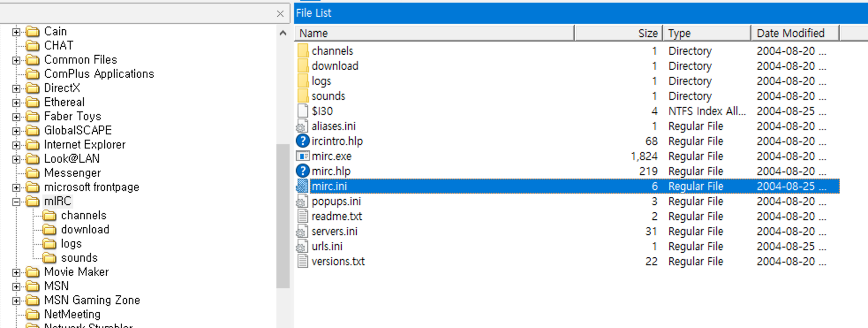Click the $I30 blank file icon
Image resolution: width=868 pixels, height=328 pixels.
click(302, 111)
